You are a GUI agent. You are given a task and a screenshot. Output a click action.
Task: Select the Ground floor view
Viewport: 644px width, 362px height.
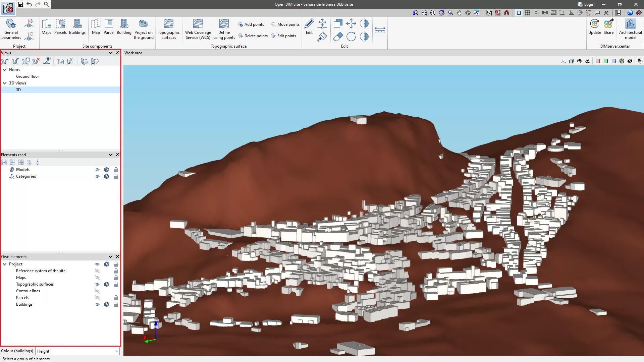point(28,76)
